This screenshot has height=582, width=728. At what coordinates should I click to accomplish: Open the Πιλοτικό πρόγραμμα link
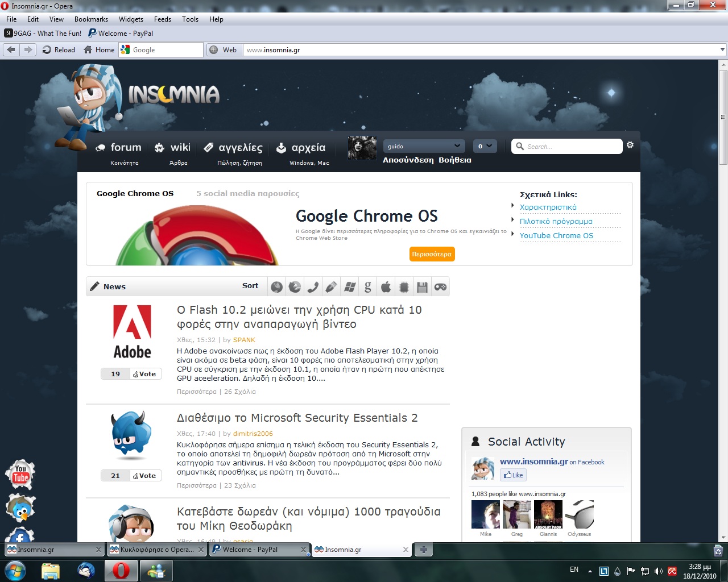coord(556,222)
